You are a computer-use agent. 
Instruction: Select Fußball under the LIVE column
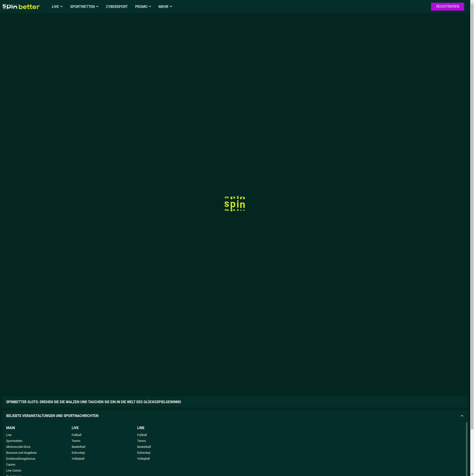[77, 435]
